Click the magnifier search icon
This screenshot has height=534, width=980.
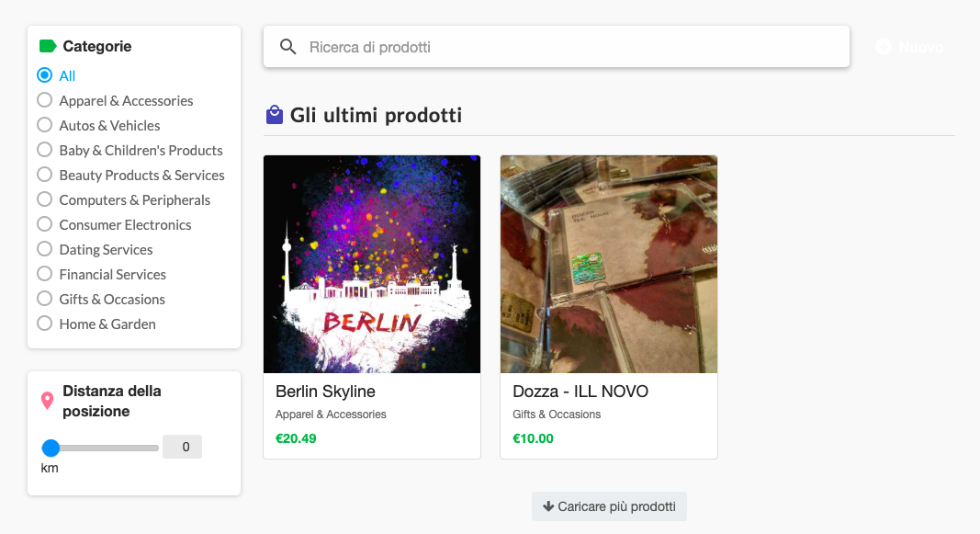tap(287, 47)
